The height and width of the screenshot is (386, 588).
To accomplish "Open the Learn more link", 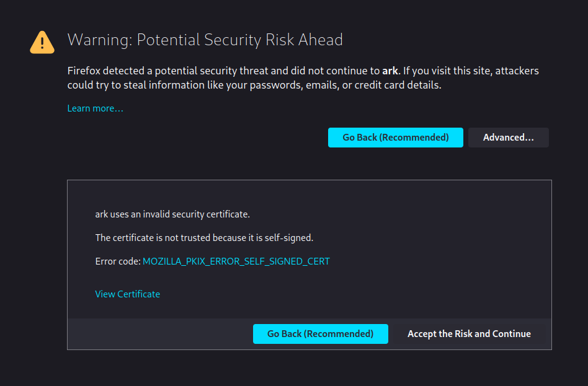I will coord(96,108).
